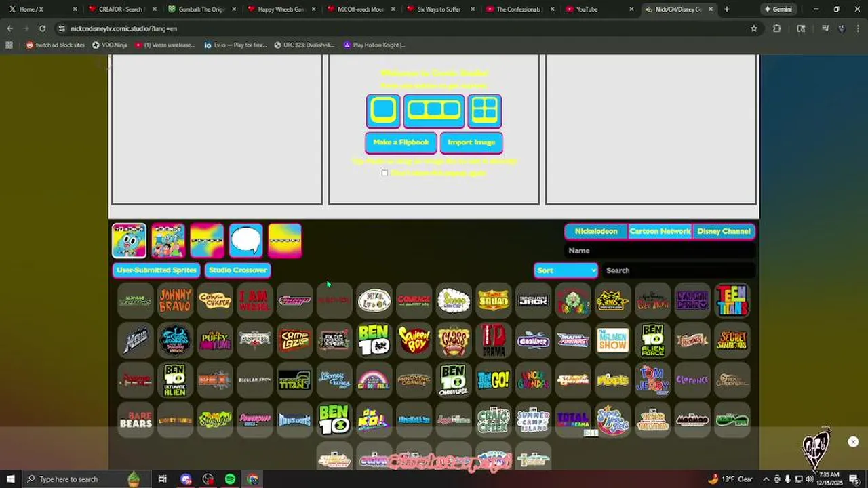Select the Puffy AmiYumi logo
868x488 pixels.
tap(215, 340)
